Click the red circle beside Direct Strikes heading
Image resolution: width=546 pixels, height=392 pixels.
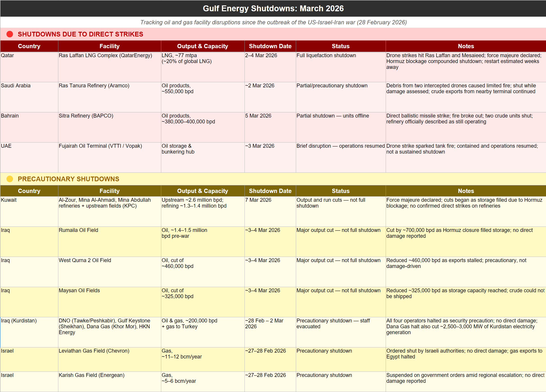point(10,34)
